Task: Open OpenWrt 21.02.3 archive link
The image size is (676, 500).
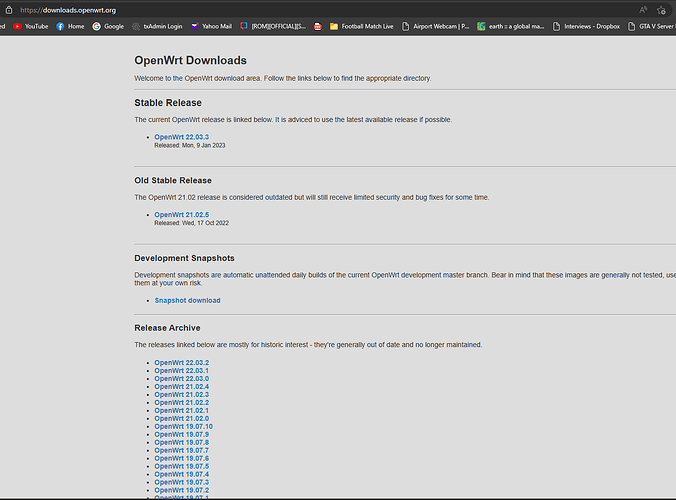Action: click(x=182, y=394)
